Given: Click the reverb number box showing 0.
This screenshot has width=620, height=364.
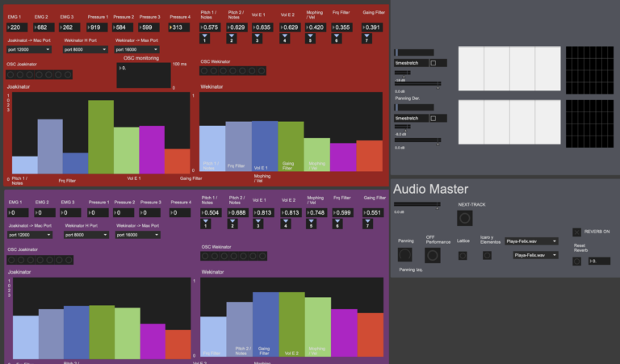Looking at the screenshot, I should [x=599, y=261].
